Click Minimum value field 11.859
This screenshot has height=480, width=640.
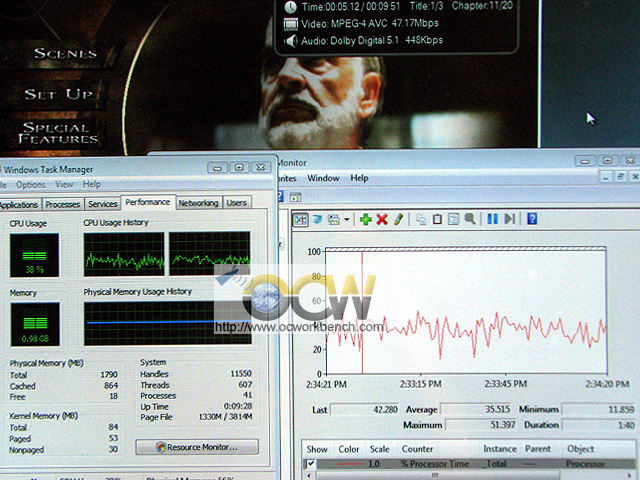click(x=599, y=409)
